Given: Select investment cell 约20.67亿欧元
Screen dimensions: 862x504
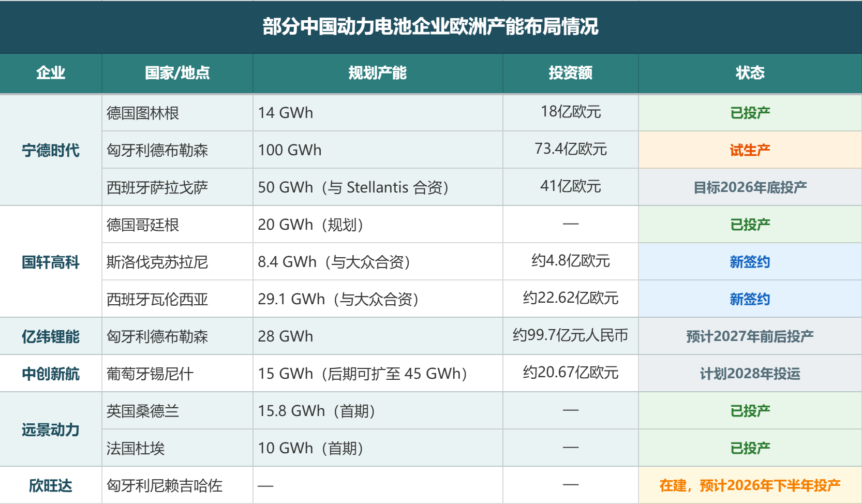Looking at the screenshot, I should (x=571, y=374).
